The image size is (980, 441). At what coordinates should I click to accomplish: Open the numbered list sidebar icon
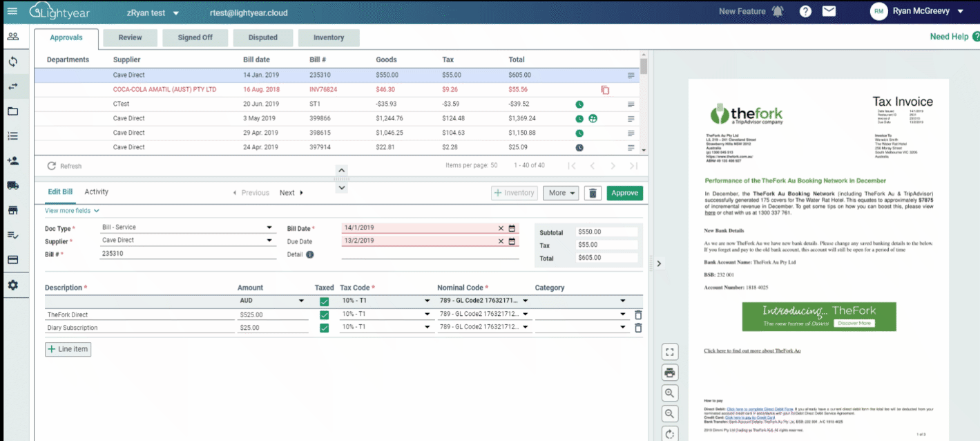12,136
